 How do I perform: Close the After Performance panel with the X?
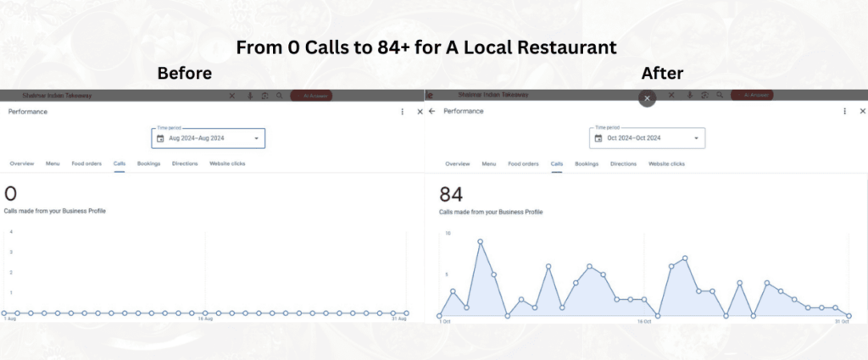[862, 111]
